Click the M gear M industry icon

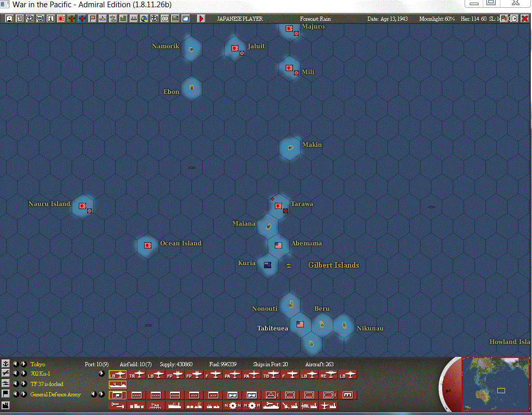251,406
